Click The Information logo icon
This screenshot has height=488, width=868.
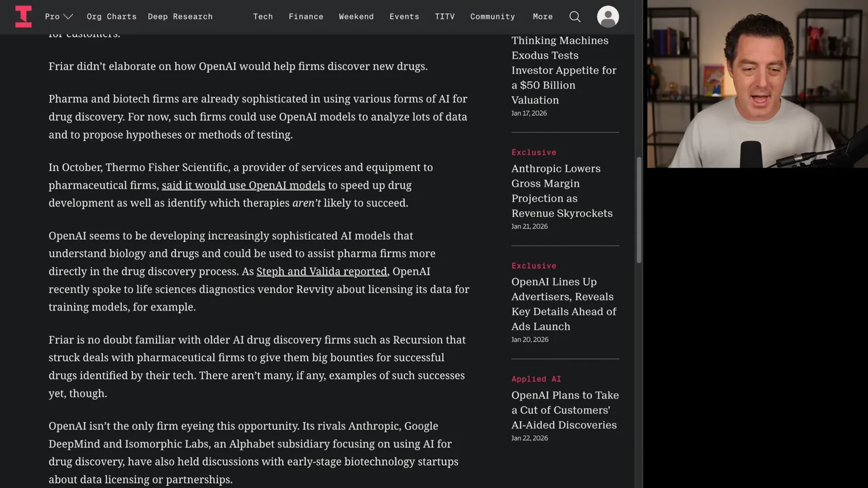23,16
